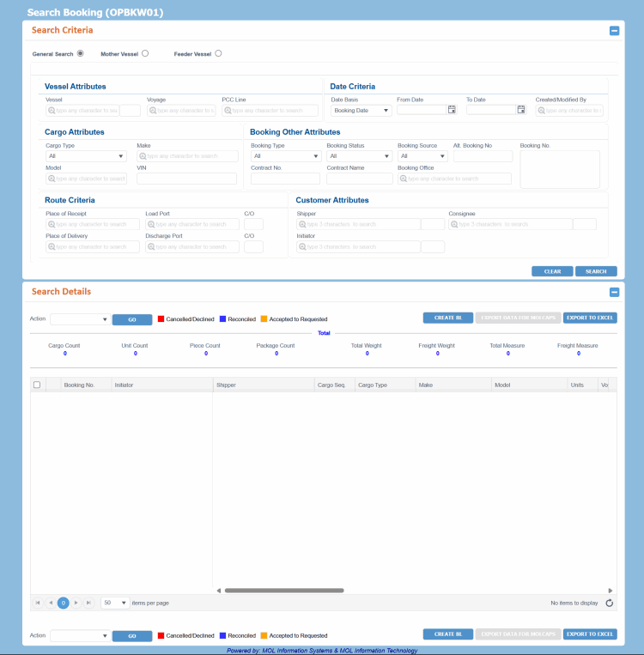Collapse the Search Criteria panel
Image resolution: width=644 pixels, height=655 pixels.
coord(614,31)
